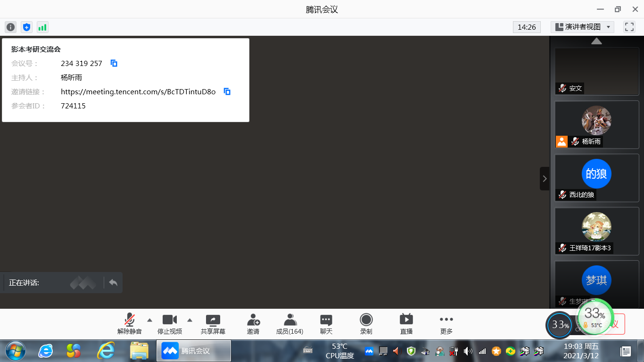Check the green network signal icon

(x=42, y=27)
